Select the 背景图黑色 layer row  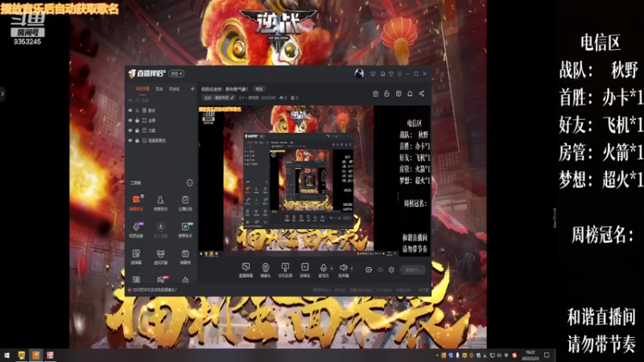(x=161, y=140)
